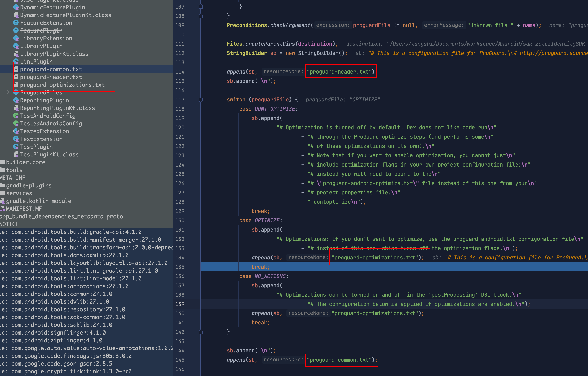This screenshot has width=588, height=376.
Task: Click the "proguard-optimizations.txt" string on line 134
Action: [375, 258]
